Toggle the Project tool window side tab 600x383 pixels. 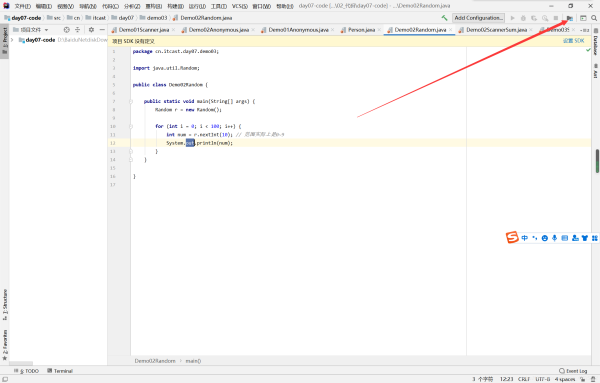5,41
